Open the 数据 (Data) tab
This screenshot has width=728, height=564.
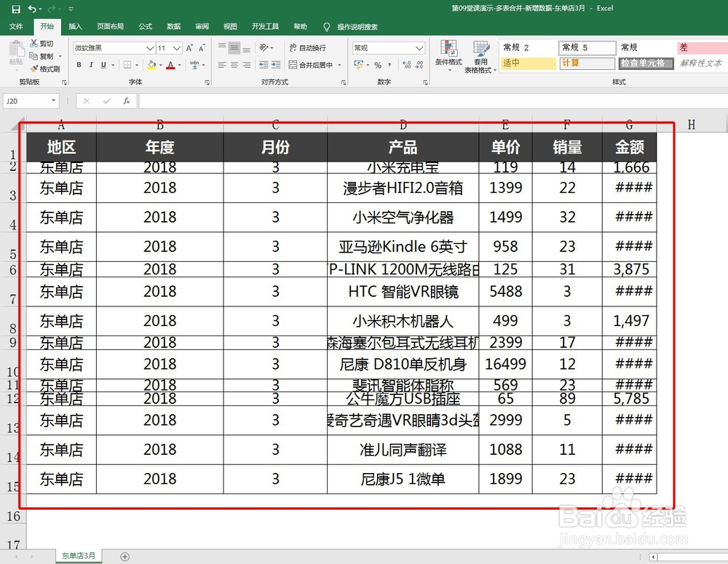pyautogui.click(x=174, y=26)
